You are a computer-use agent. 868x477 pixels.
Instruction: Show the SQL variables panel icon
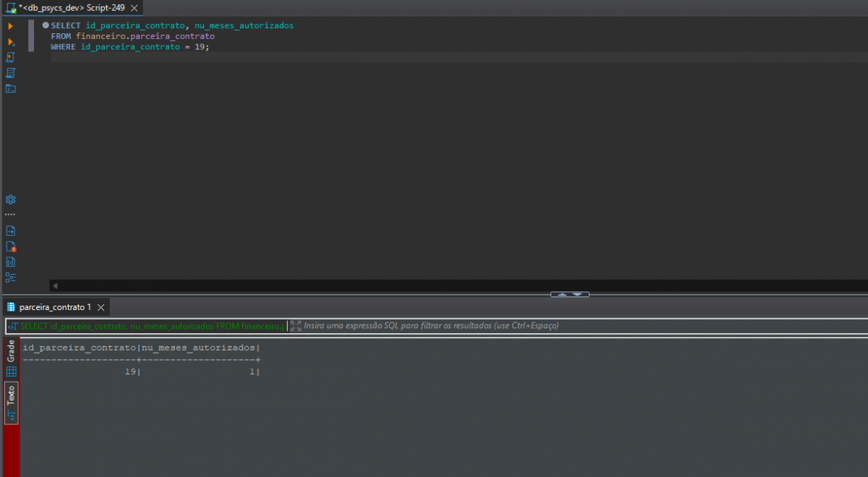pyautogui.click(x=10, y=262)
